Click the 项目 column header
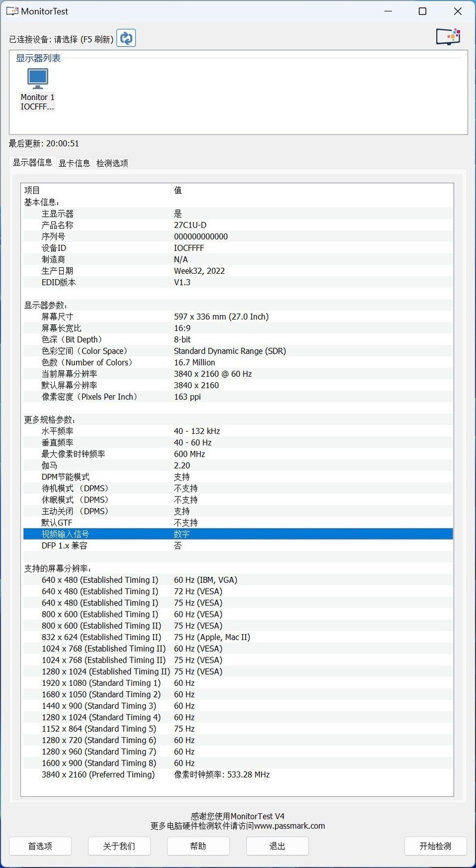 click(33, 190)
